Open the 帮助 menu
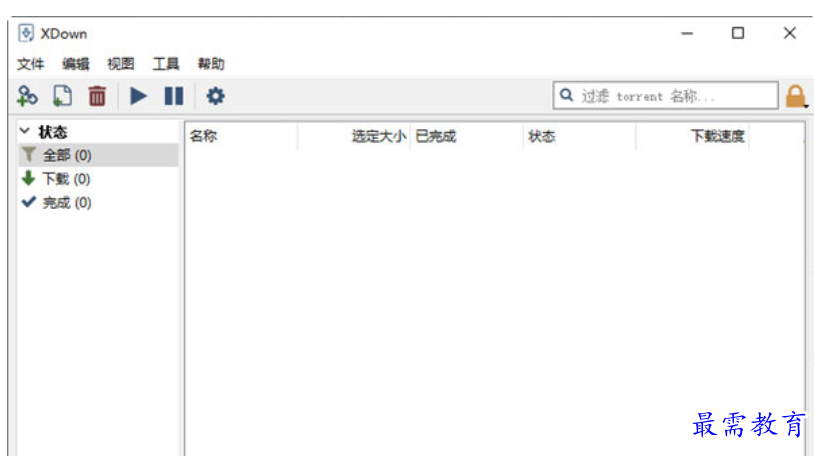 click(211, 64)
